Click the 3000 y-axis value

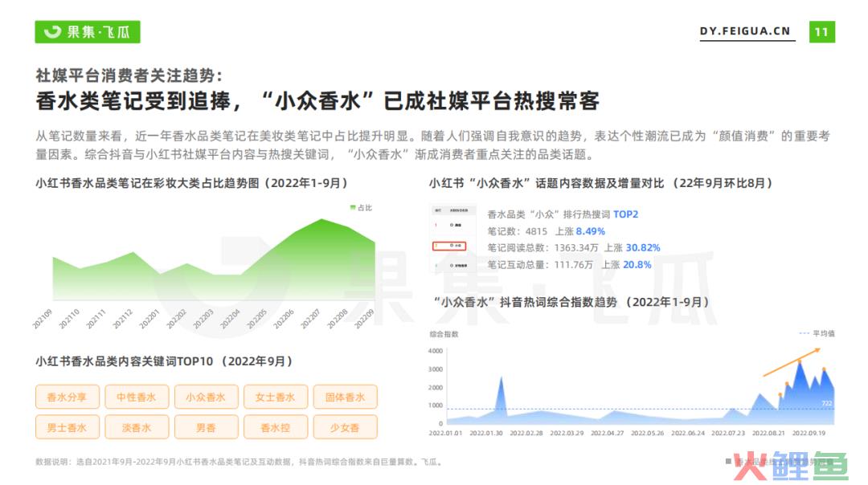click(436, 369)
